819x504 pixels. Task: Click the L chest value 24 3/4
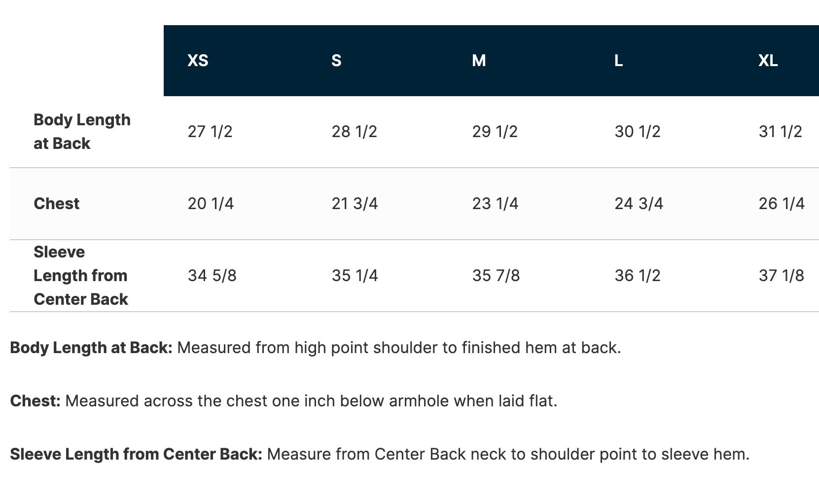pyautogui.click(x=639, y=203)
